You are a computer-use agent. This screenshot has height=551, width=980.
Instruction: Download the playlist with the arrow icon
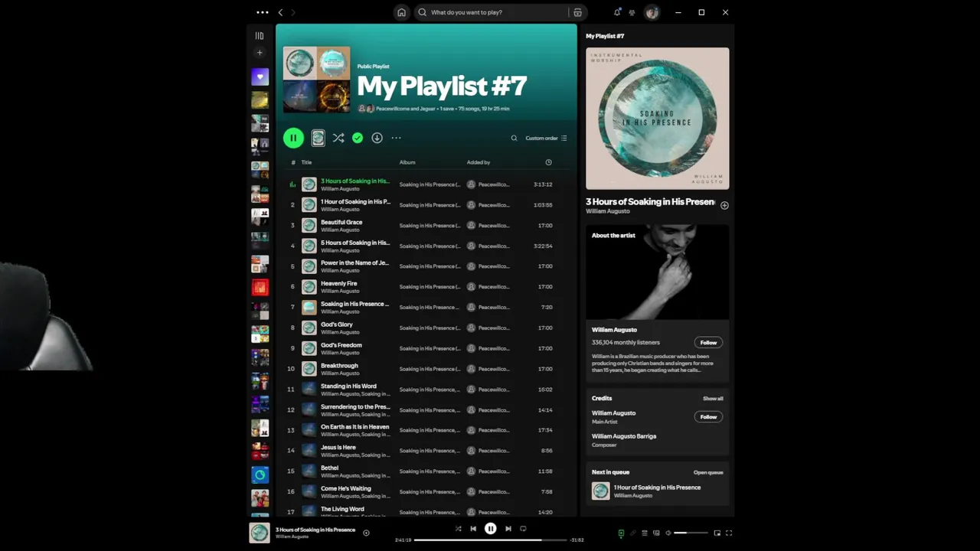[x=377, y=138]
